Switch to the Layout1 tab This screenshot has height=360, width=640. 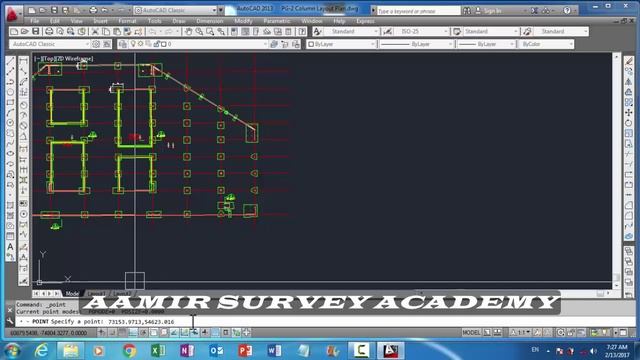(x=96, y=293)
